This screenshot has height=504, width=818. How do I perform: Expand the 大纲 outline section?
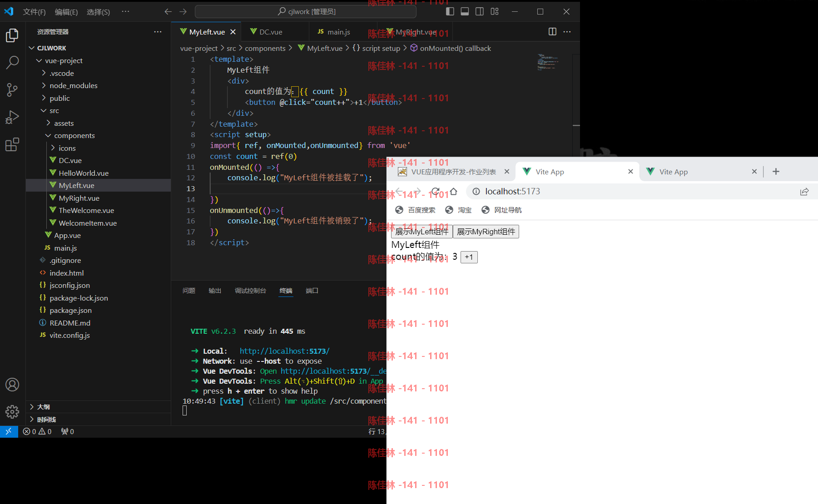pyautogui.click(x=98, y=407)
